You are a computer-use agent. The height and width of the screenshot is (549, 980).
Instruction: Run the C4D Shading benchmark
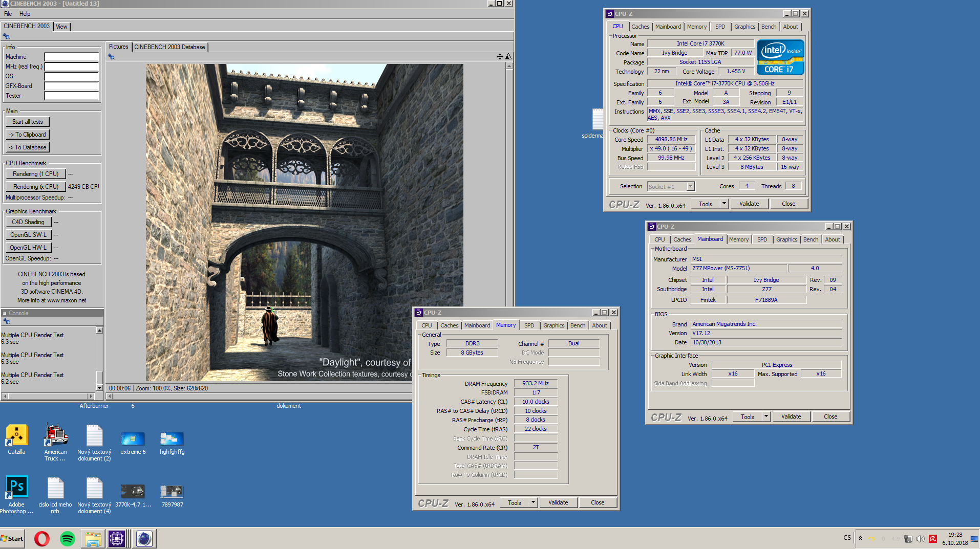coord(28,222)
